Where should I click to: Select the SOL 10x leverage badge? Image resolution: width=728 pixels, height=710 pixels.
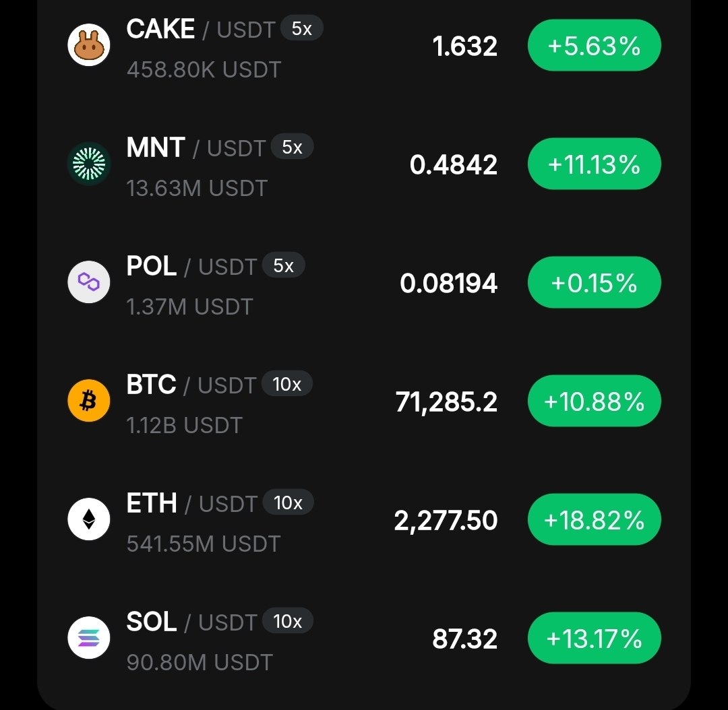pos(287,621)
